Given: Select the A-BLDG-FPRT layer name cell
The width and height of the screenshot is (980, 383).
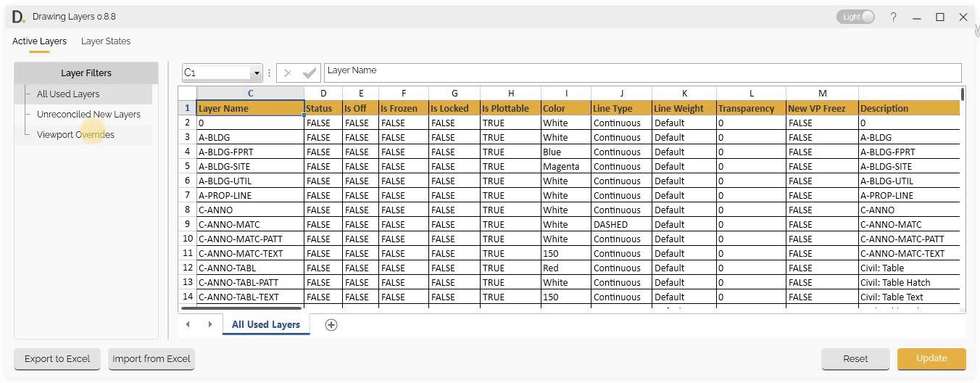Looking at the screenshot, I should click(250, 152).
